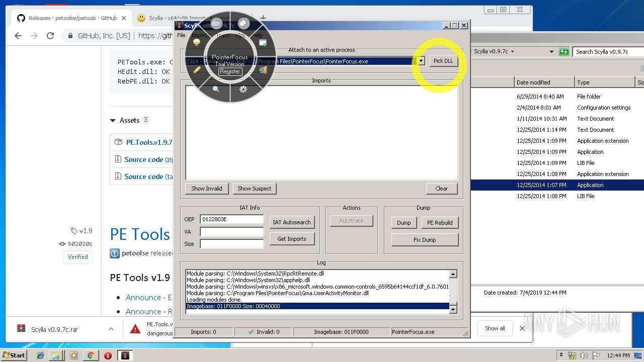Click into the Size input field

pyautogui.click(x=231, y=244)
